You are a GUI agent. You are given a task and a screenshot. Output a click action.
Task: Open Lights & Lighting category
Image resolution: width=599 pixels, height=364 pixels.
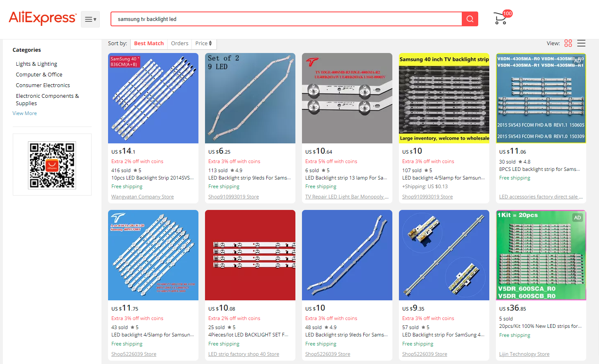[37, 64]
